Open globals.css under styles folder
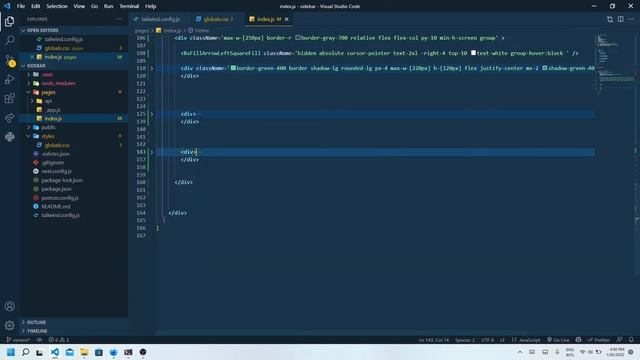 pyautogui.click(x=57, y=145)
